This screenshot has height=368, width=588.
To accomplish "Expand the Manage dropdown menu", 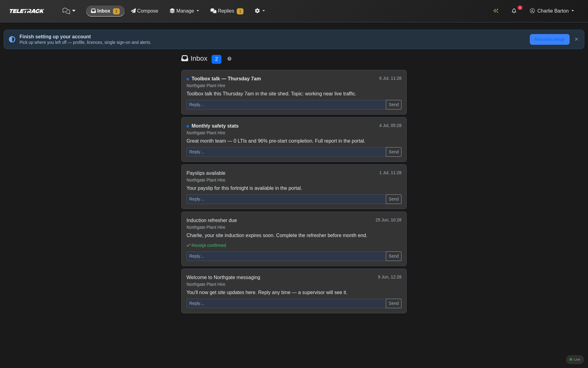I will click(x=184, y=11).
